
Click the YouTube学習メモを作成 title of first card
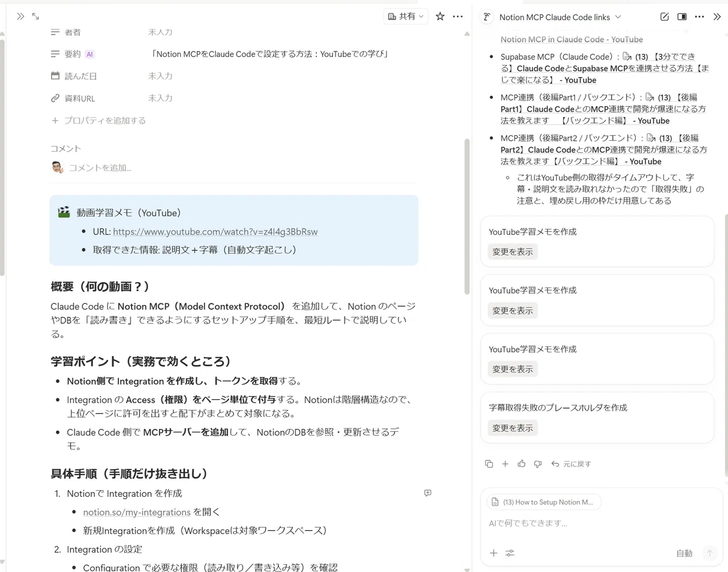point(533,232)
